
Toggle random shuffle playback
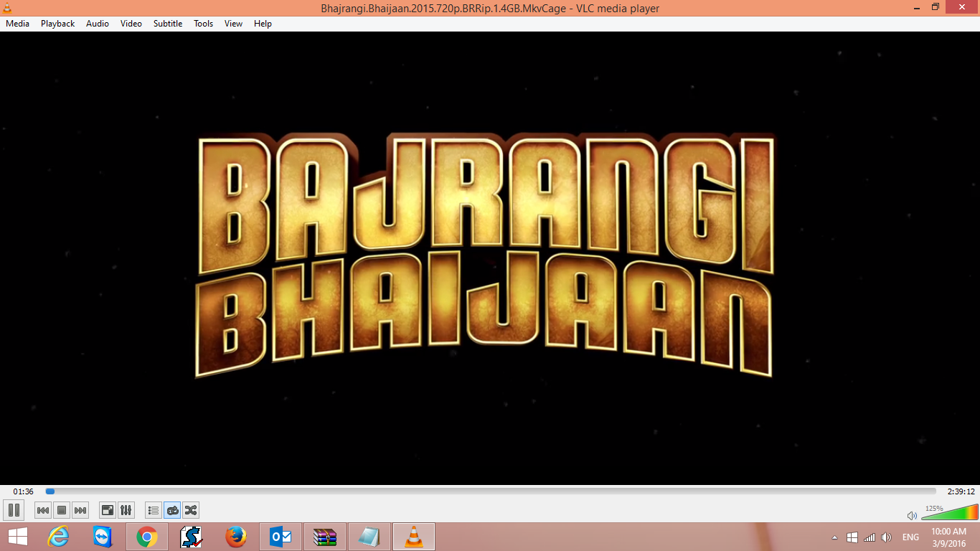tap(191, 510)
